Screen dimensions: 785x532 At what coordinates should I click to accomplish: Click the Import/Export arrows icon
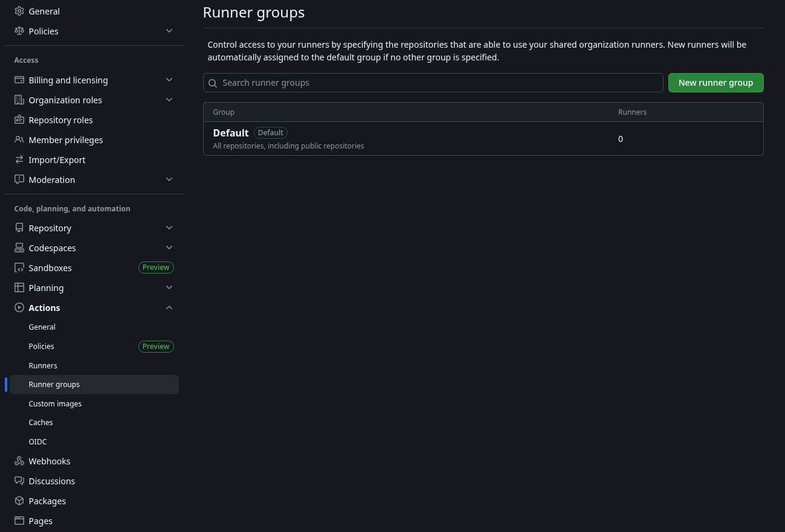[x=19, y=159]
